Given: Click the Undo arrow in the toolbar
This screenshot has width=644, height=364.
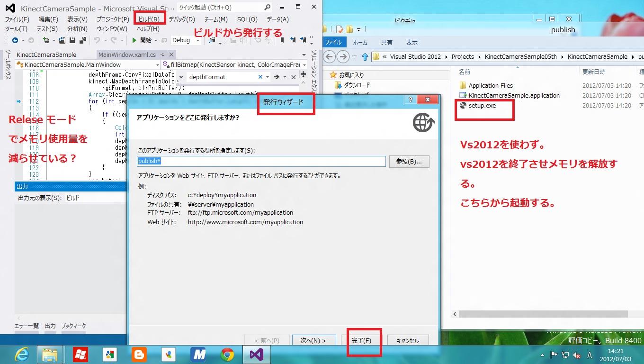Looking at the screenshot, I should 97,40.
